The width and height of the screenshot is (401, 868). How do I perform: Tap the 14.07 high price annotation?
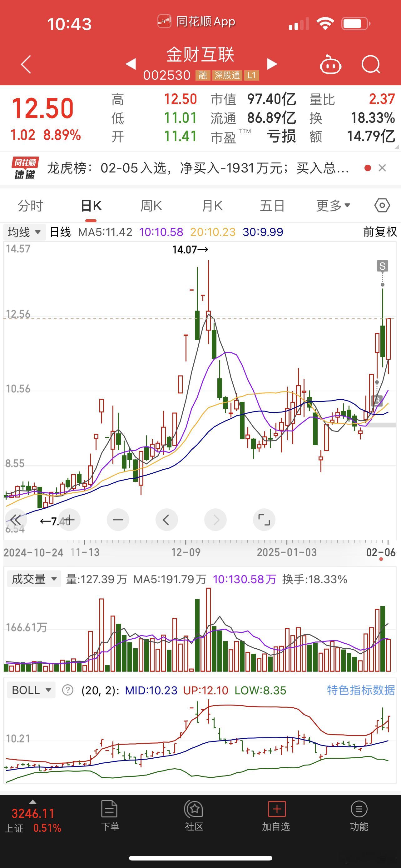click(x=190, y=250)
